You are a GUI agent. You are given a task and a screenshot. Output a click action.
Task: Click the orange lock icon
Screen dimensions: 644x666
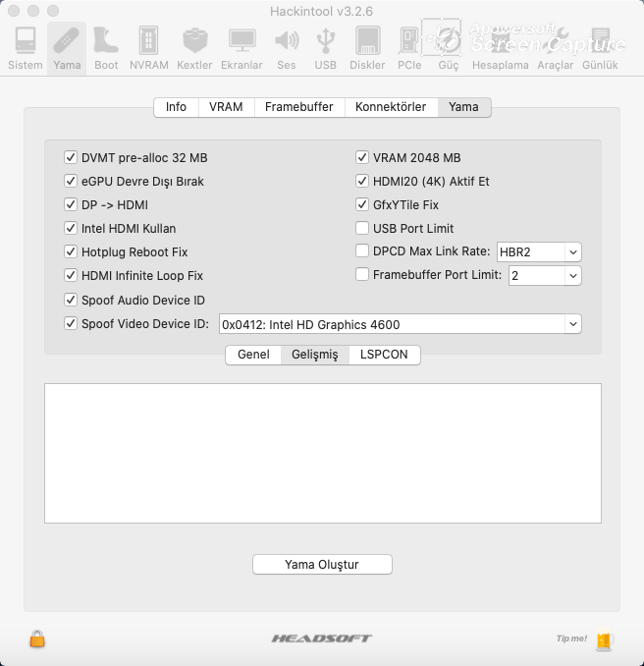tap(37, 638)
